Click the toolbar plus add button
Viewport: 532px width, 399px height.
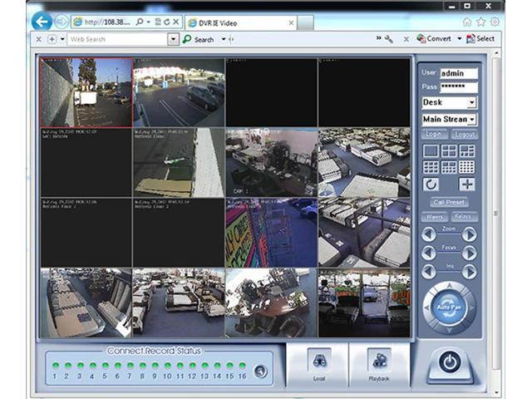tap(52, 39)
